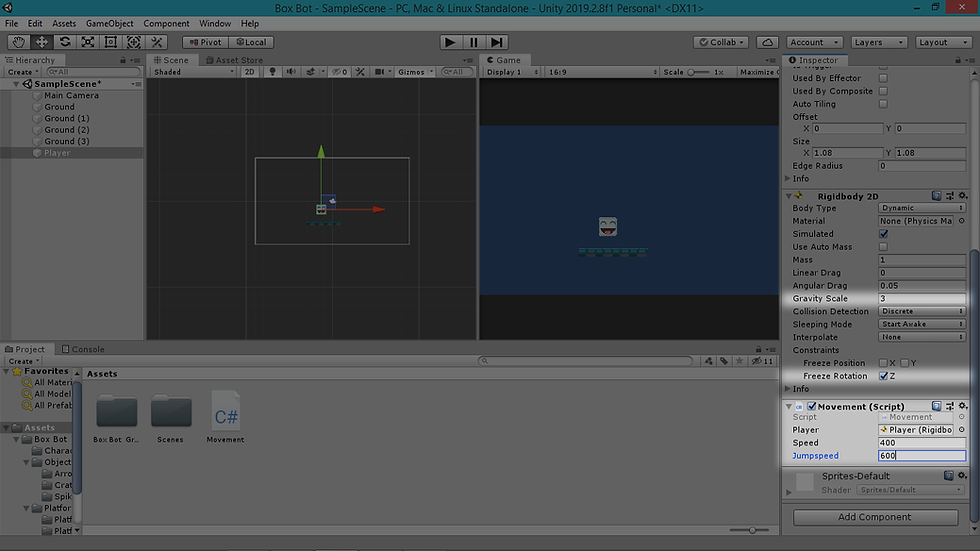Screen dimensions: 980x551
Task: Toggle scene audio speaker icon
Action: point(291,72)
